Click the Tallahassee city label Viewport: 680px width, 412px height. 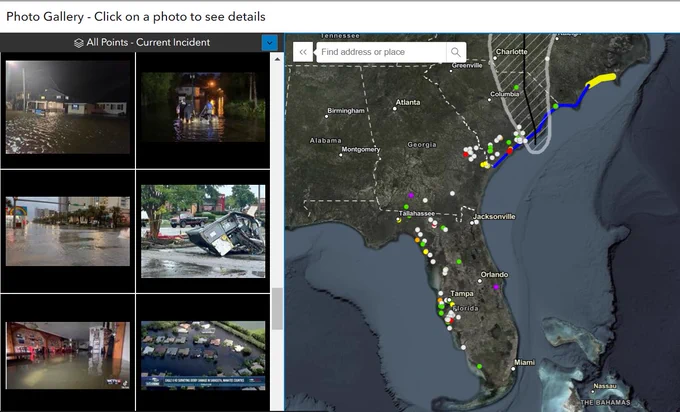(416, 214)
